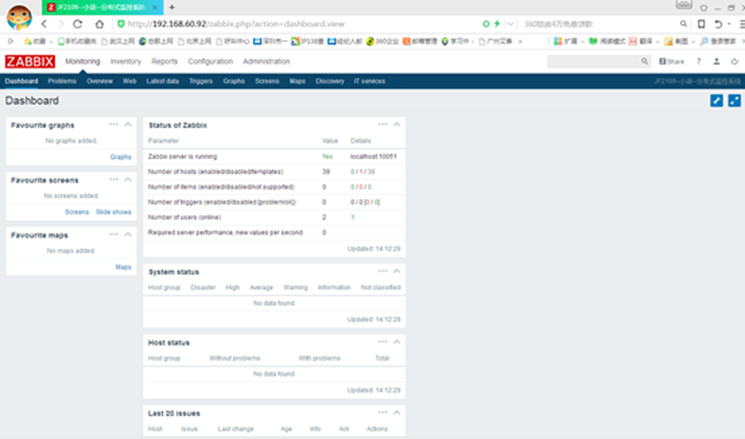Collapse the Favourite graphs widget
This screenshot has height=439, width=745.
[128, 124]
